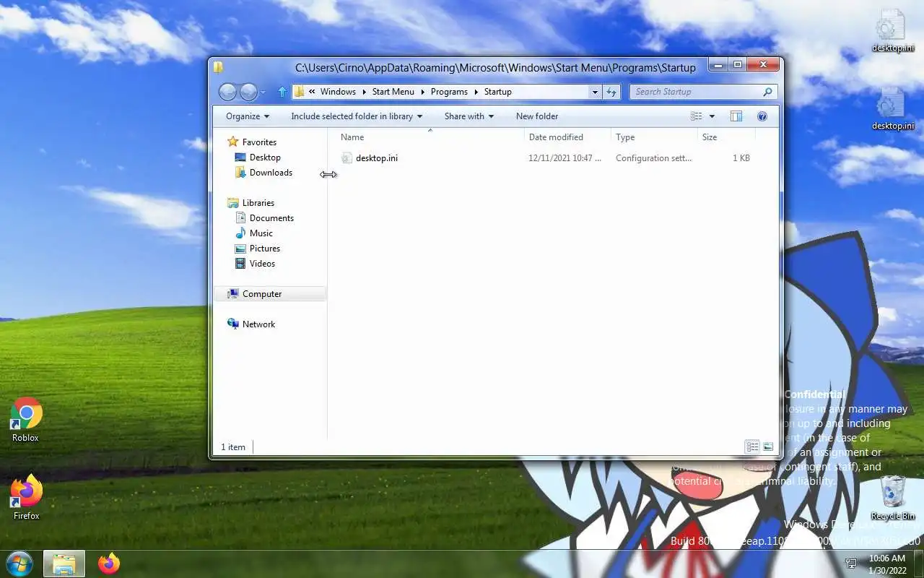
Task: Sort by the Date modified column
Action: [567, 137]
